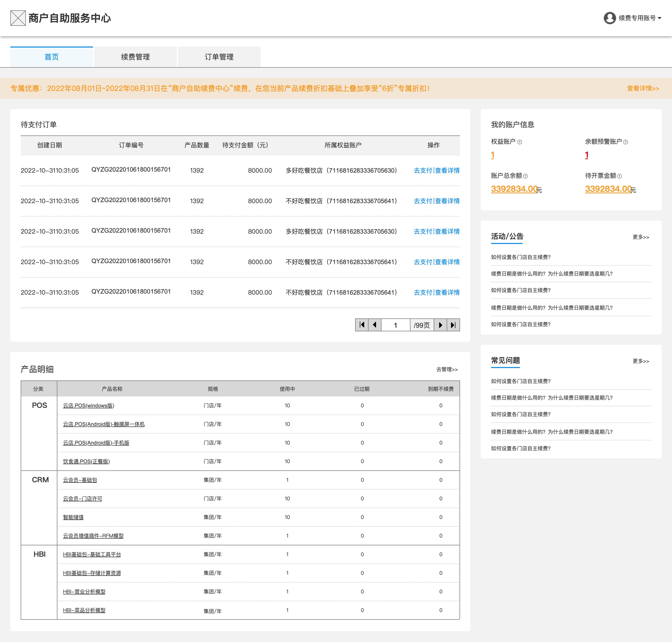Open product 云会员增值插件-RFM模型
Screen dimensions: 672x642
coord(93,536)
